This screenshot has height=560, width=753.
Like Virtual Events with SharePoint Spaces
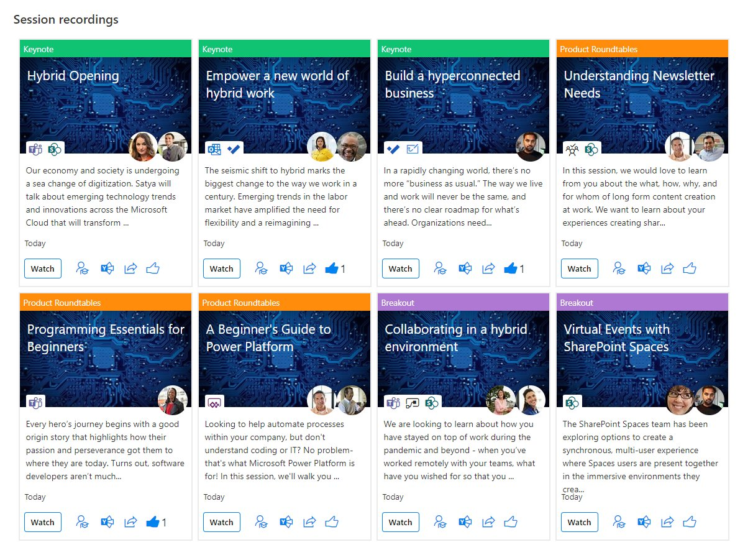690,522
